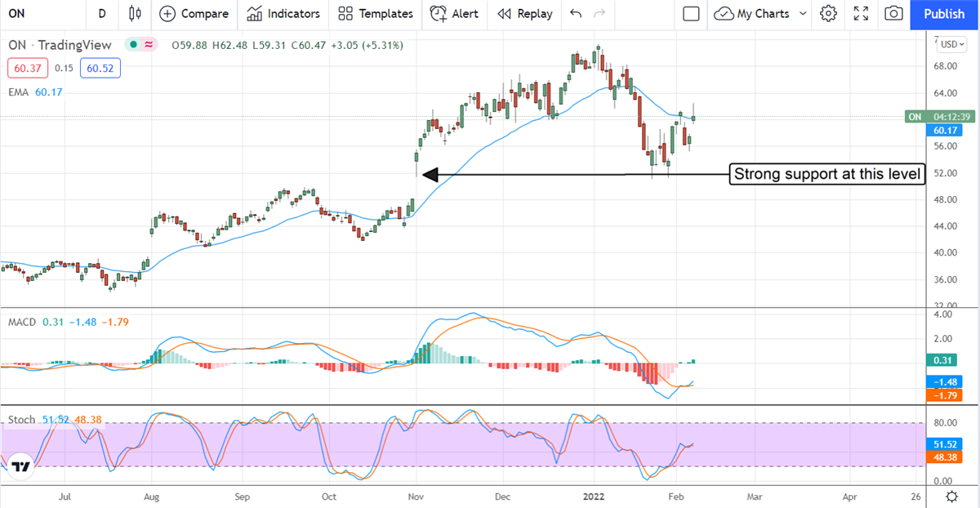
Task: Change the D daily interval
Action: click(101, 14)
